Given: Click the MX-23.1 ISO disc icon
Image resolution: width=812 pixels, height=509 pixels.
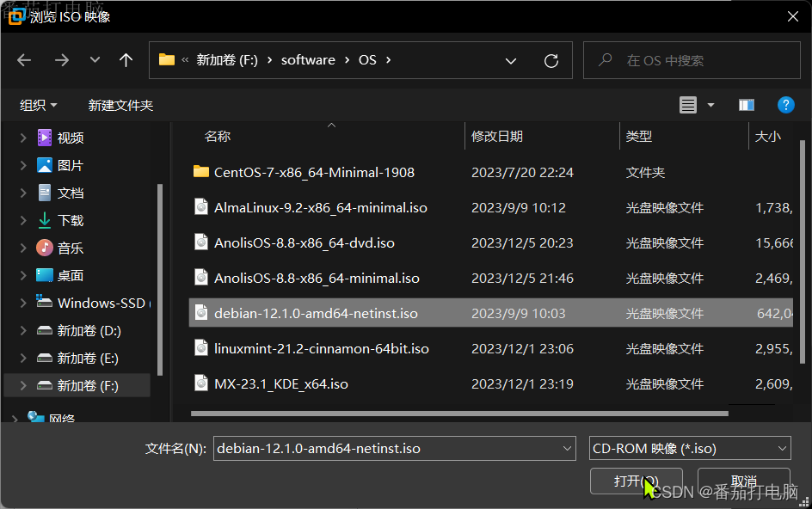Looking at the screenshot, I should click(x=201, y=383).
